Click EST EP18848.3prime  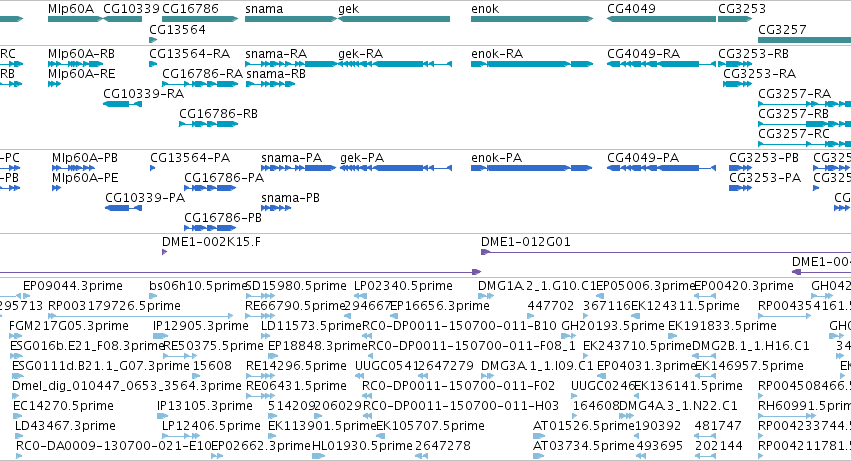pyautogui.click(x=318, y=346)
